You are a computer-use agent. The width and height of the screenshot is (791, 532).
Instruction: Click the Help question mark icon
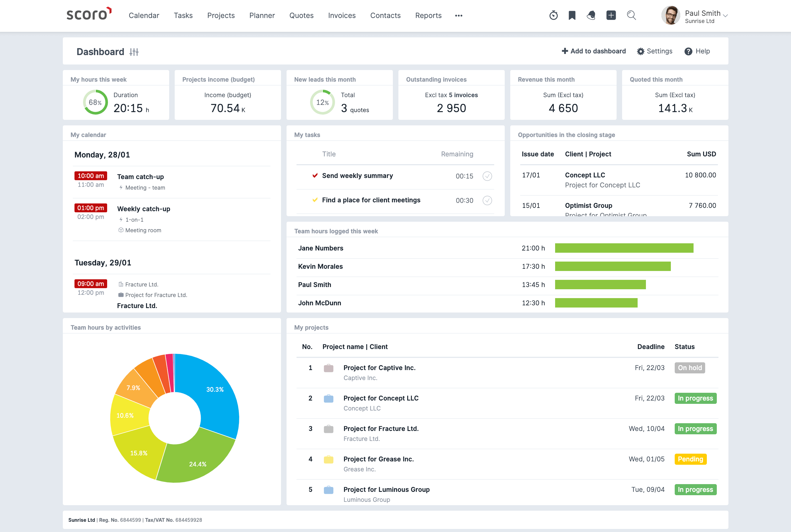[x=688, y=51]
